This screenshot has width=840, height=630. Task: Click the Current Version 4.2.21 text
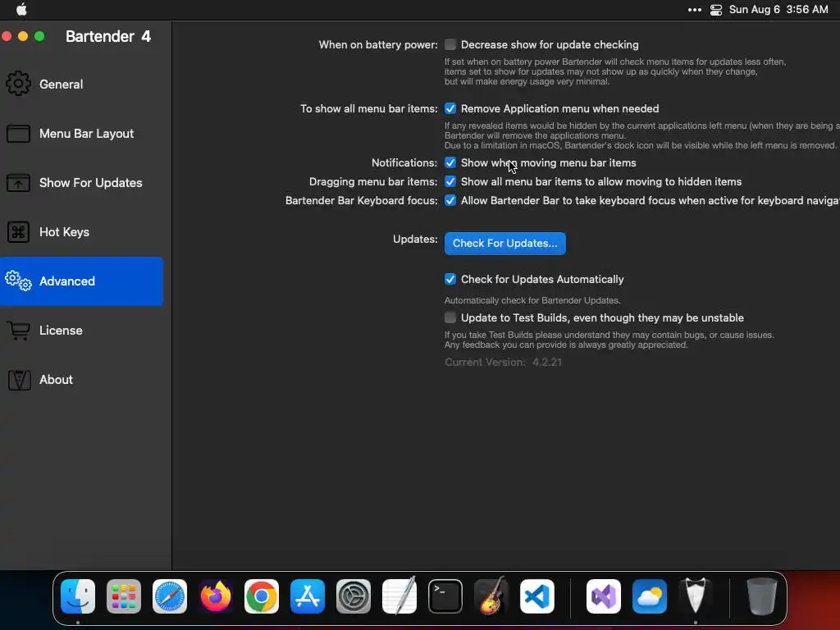(503, 362)
